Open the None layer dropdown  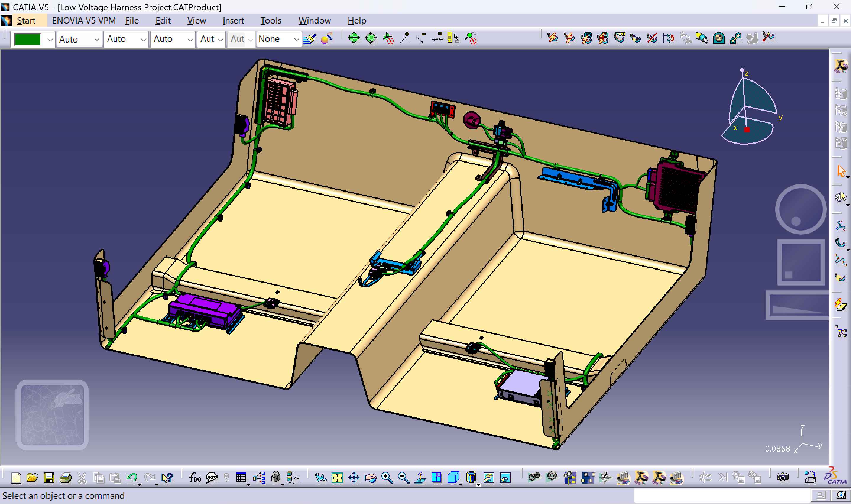296,39
